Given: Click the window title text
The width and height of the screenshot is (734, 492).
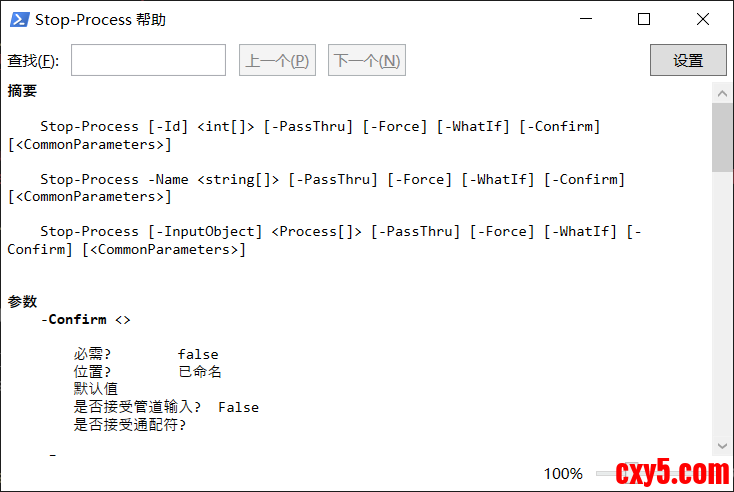Looking at the screenshot, I should 100,19.
